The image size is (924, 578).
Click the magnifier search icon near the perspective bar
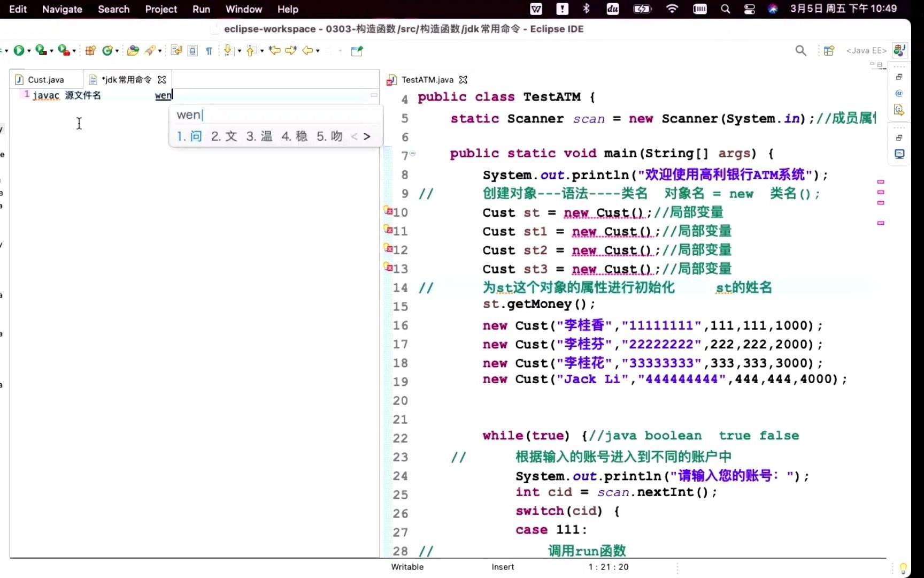[800, 51]
